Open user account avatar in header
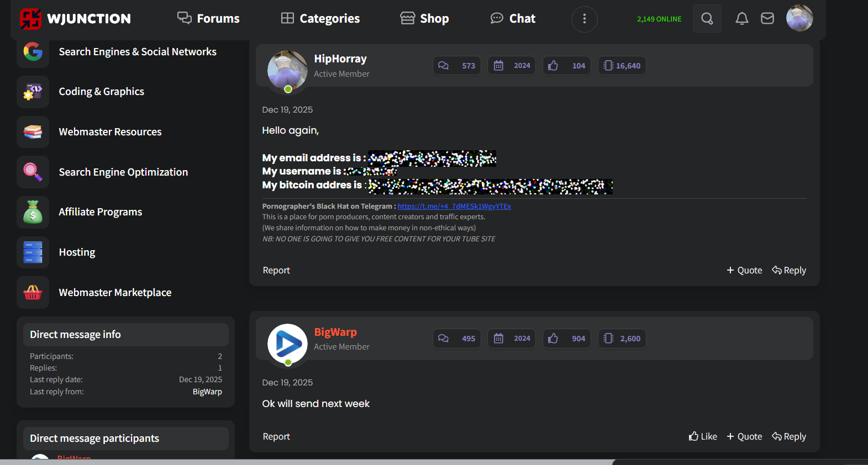This screenshot has height=465, width=868. coord(799,18)
